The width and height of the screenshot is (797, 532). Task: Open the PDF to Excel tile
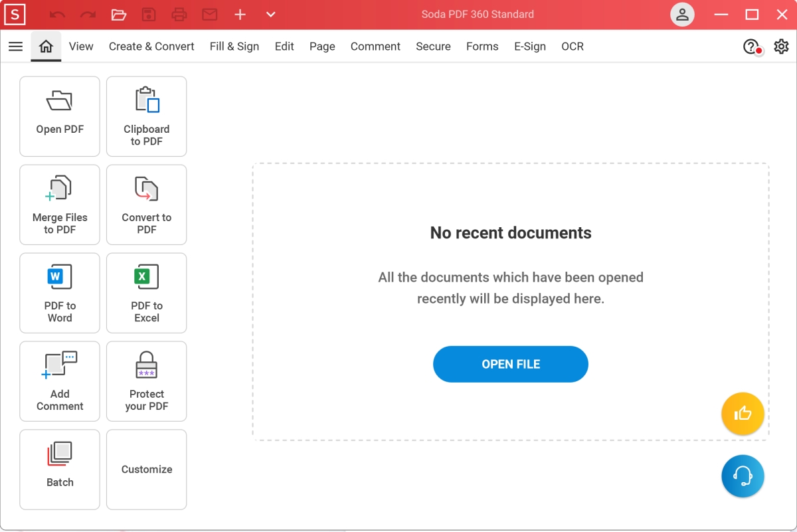146,293
